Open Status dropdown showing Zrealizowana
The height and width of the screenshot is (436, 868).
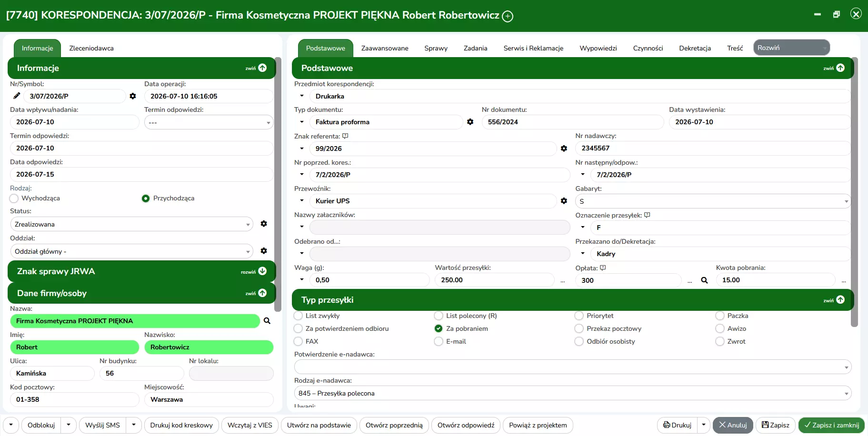pos(131,224)
